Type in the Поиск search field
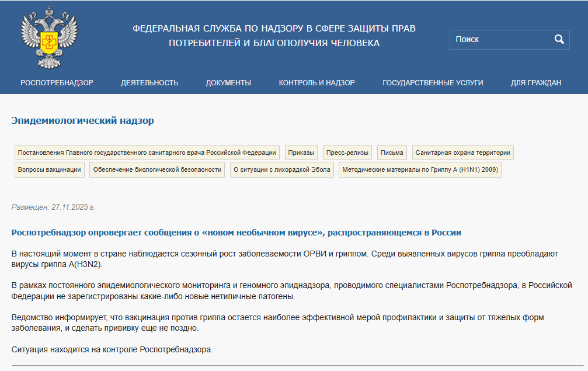588x371 pixels. 499,39
